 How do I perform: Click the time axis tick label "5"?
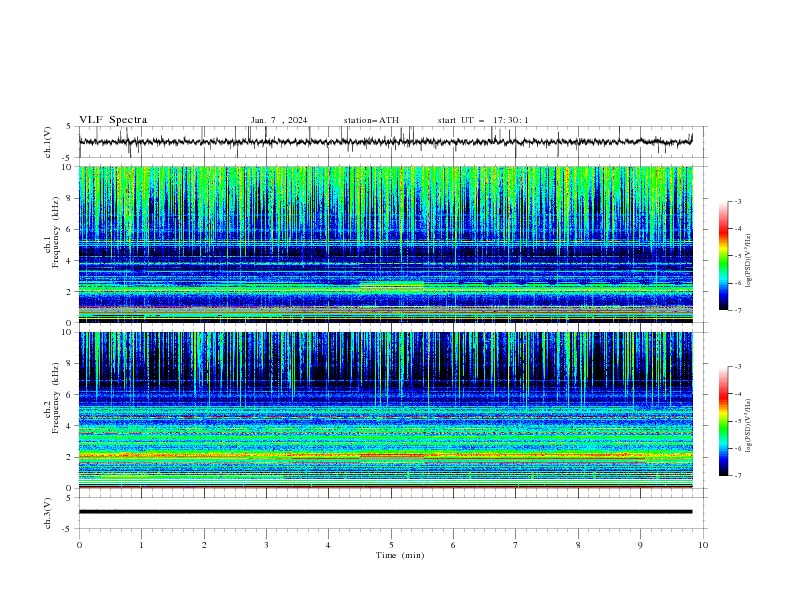pos(391,545)
